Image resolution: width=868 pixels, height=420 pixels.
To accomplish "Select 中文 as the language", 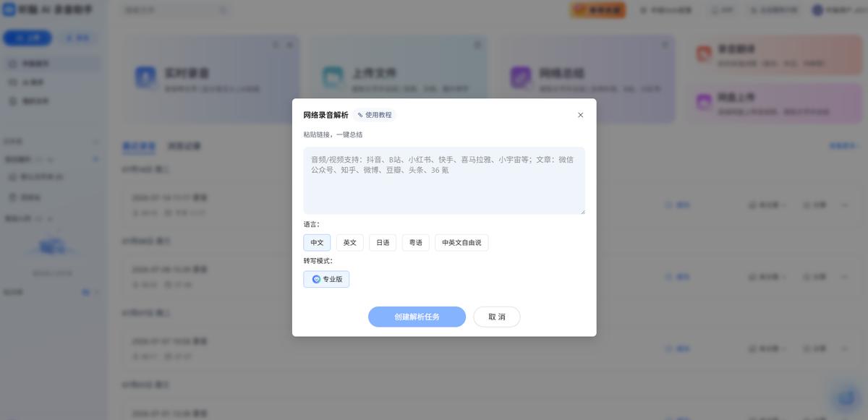I will click(317, 243).
